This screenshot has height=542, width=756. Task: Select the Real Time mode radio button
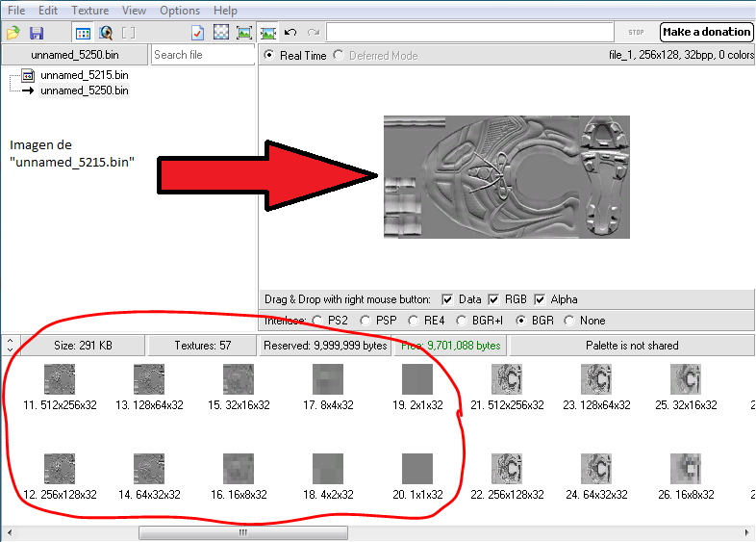268,55
